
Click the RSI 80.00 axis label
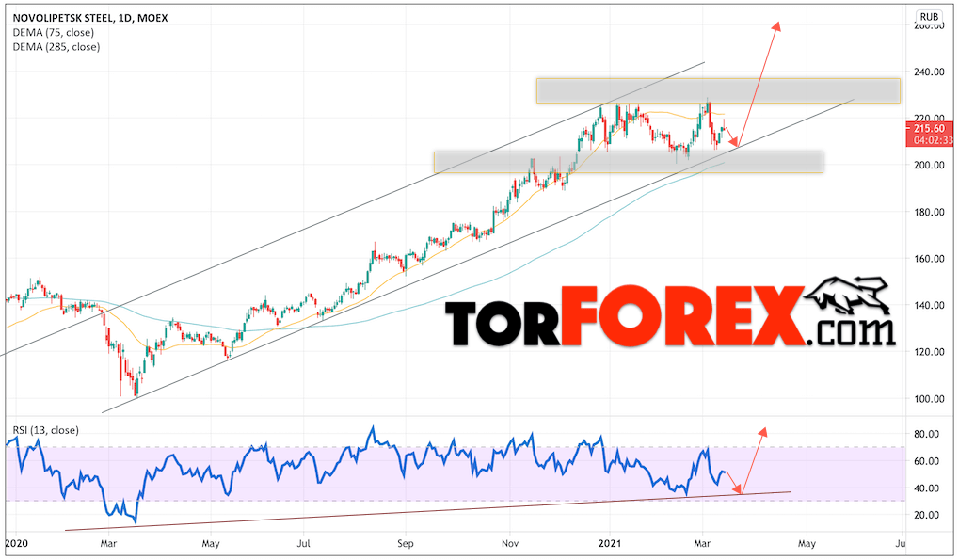(927, 434)
